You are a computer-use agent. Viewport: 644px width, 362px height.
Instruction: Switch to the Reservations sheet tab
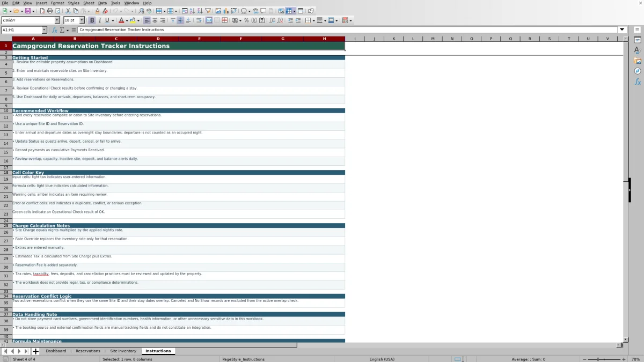pyautogui.click(x=88, y=351)
